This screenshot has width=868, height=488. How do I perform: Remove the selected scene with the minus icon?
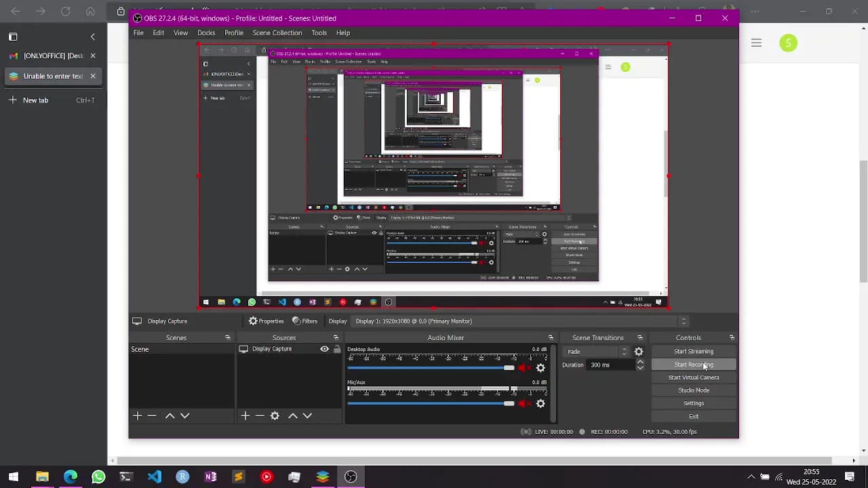tap(152, 415)
